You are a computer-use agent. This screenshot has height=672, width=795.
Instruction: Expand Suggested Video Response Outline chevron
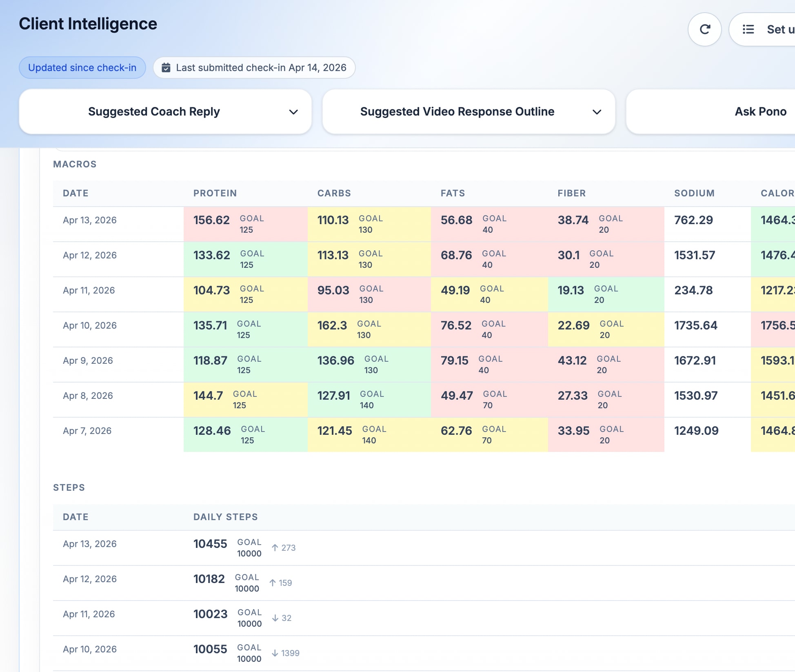[597, 112]
